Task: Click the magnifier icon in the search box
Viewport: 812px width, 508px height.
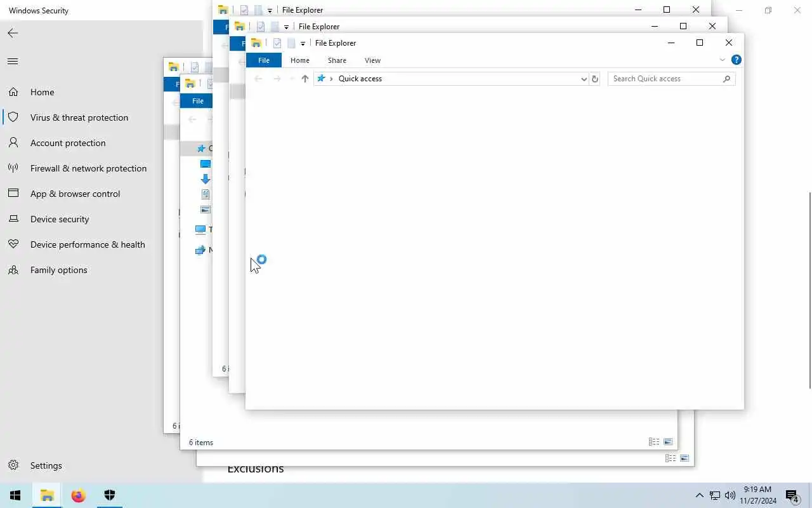Action: pyautogui.click(x=726, y=79)
